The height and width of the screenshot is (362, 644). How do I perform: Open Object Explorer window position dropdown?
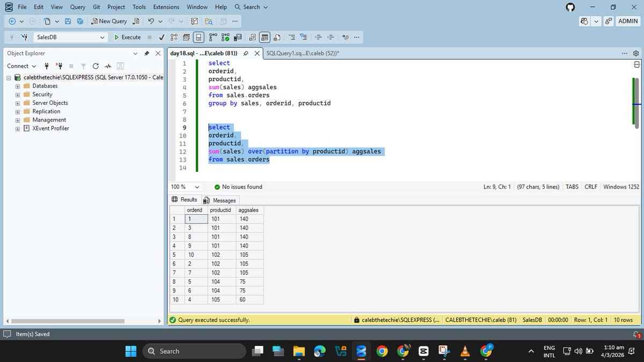[135, 53]
